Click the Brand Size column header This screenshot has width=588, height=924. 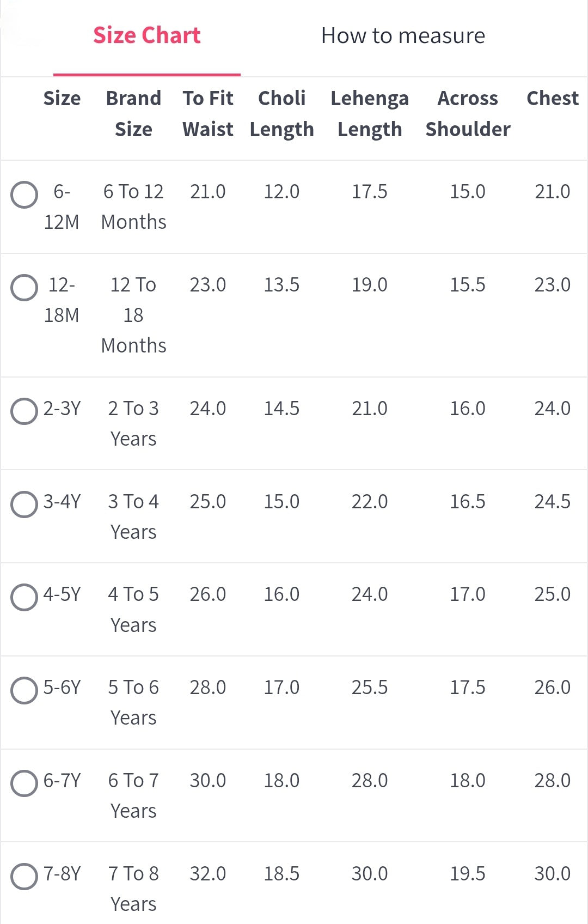133,114
